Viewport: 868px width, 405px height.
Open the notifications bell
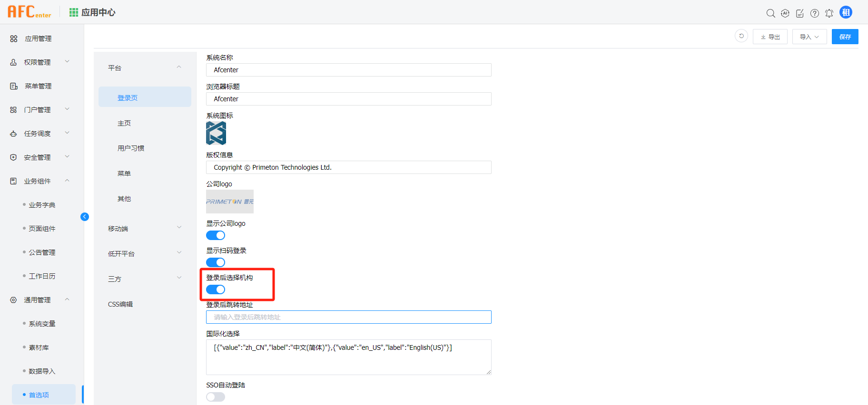tap(829, 13)
